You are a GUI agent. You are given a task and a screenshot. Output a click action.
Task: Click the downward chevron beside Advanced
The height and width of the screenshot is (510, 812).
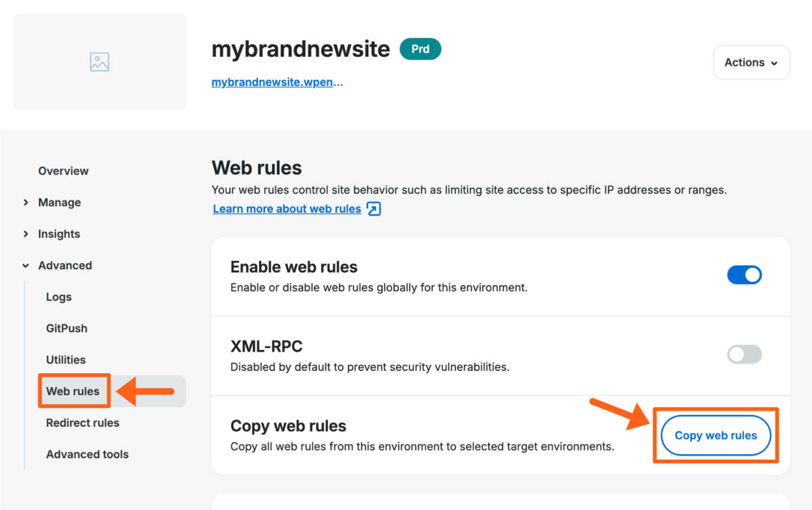25,266
